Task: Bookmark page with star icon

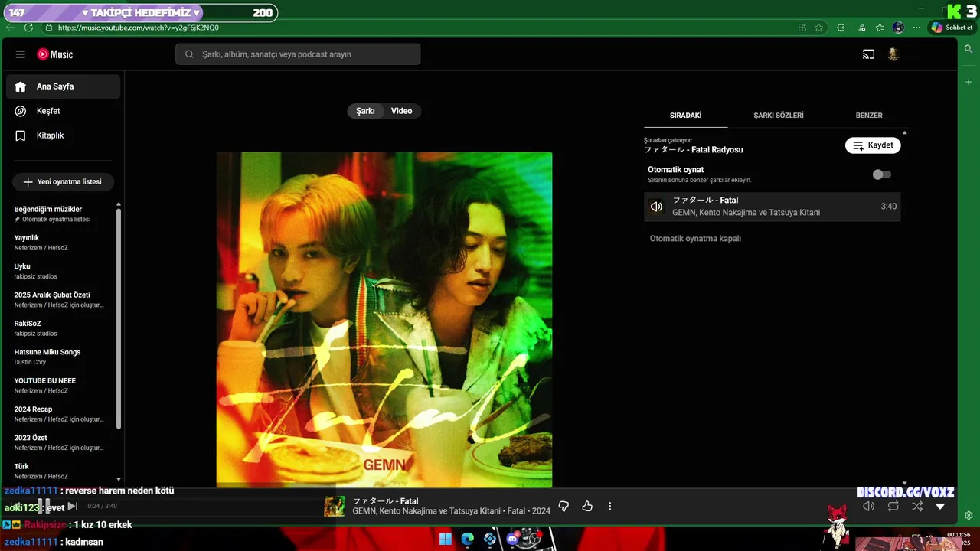Action: (x=818, y=28)
